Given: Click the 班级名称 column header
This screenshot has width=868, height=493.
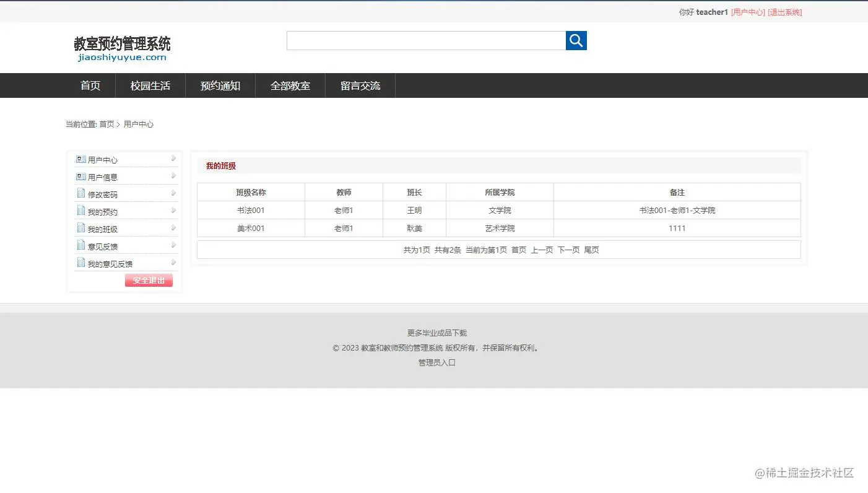Looking at the screenshot, I should click(251, 192).
